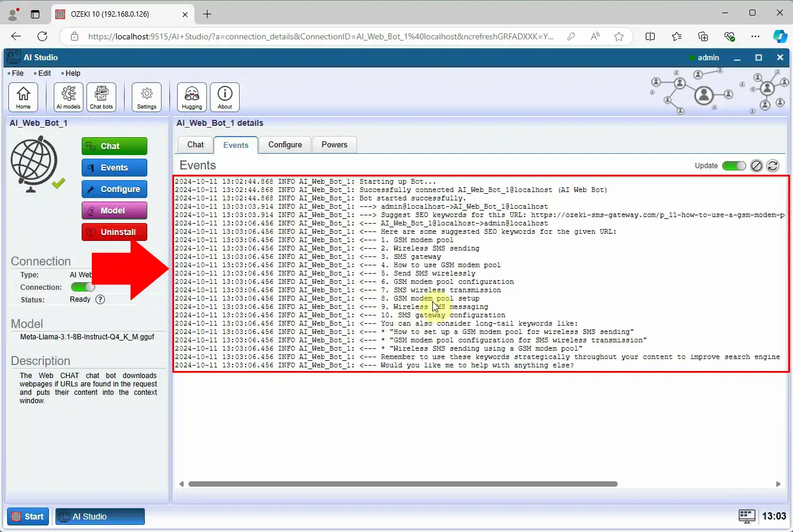Screen dimensions: 793x532
Task: Click the log line '10. SMS gateway configuration'
Action: pyautogui.click(x=340, y=315)
